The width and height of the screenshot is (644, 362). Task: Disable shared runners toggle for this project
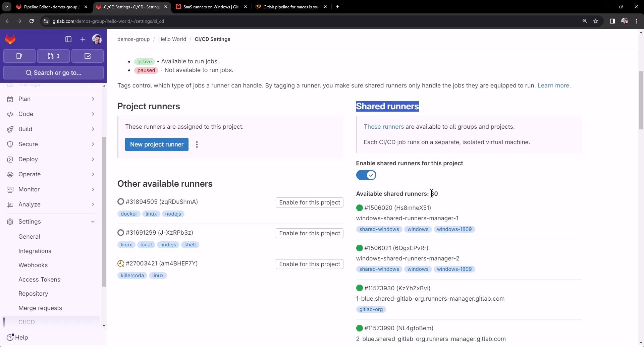coord(366,175)
